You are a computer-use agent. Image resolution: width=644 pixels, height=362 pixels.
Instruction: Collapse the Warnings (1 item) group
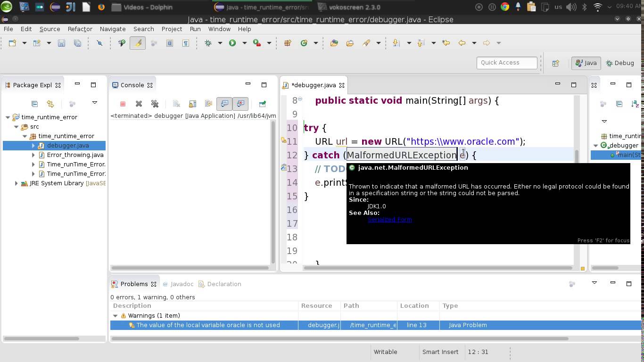(116, 316)
